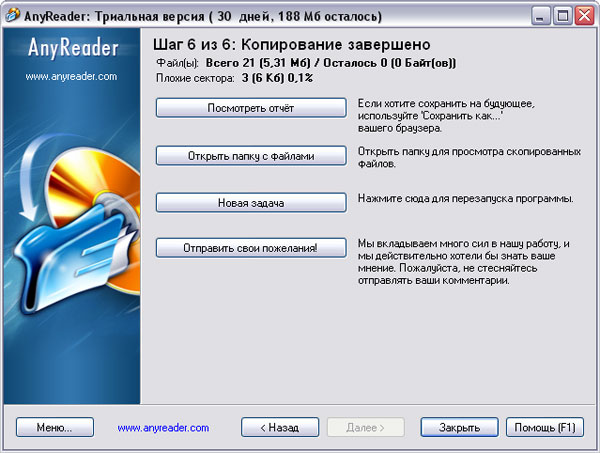Click the label Плохие сектора:
This screenshot has height=453, width=600.
tap(195, 78)
